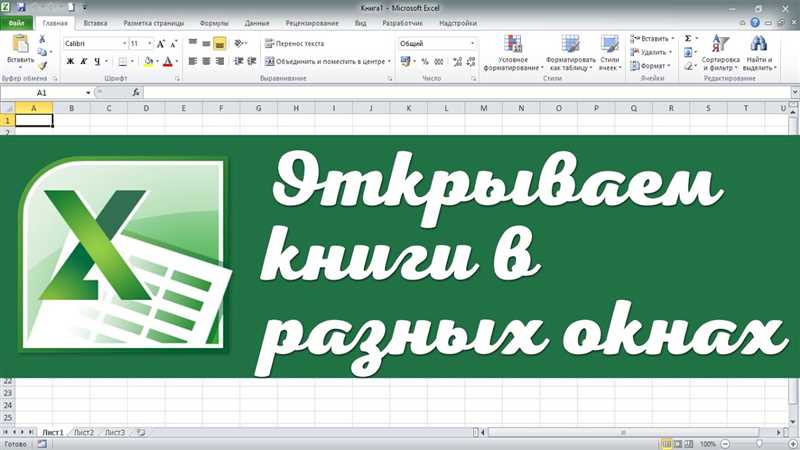Viewport: 800px width, 450px height.
Task: Open the Общий number format dropdown
Action: click(x=472, y=44)
